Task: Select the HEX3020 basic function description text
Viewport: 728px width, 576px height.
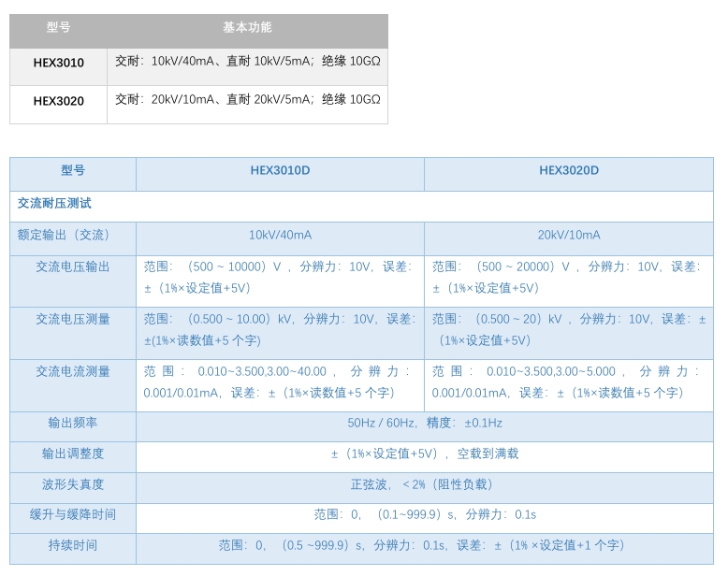Action: (x=247, y=100)
